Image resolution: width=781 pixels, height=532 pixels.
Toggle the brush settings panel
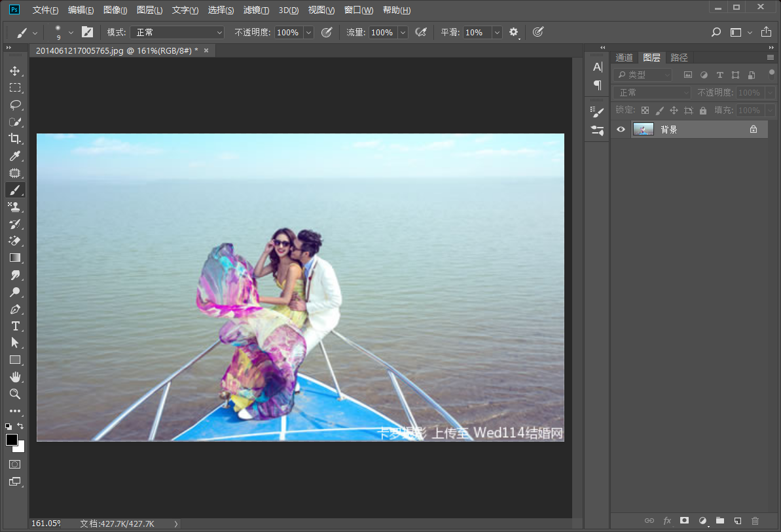87,32
